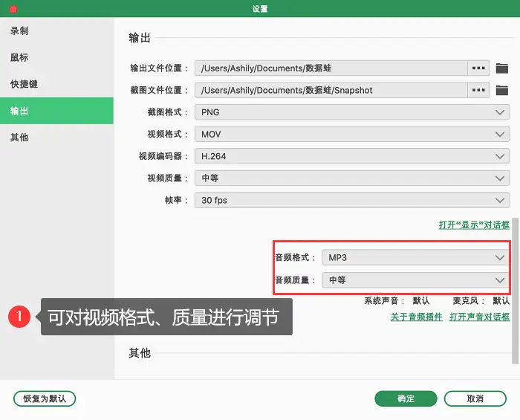Switch to 快捷键 settings tab
520x420 pixels.
[x=56, y=84]
